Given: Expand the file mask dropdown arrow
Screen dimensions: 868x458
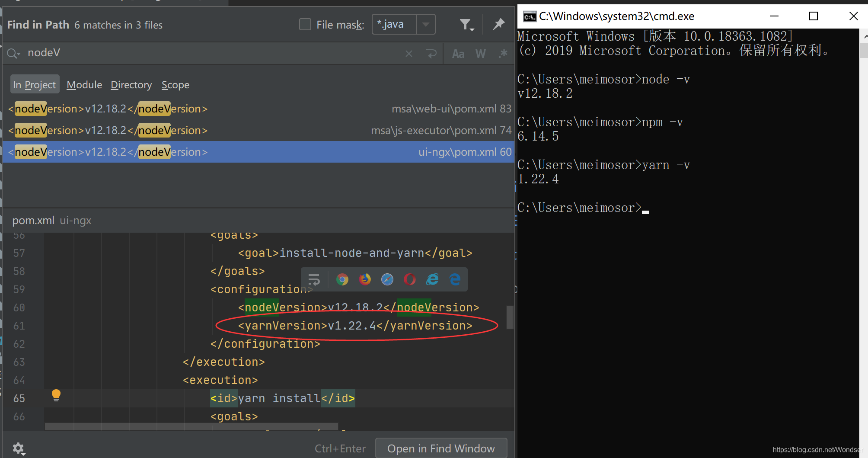Looking at the screenshot, I should (426, 24).
